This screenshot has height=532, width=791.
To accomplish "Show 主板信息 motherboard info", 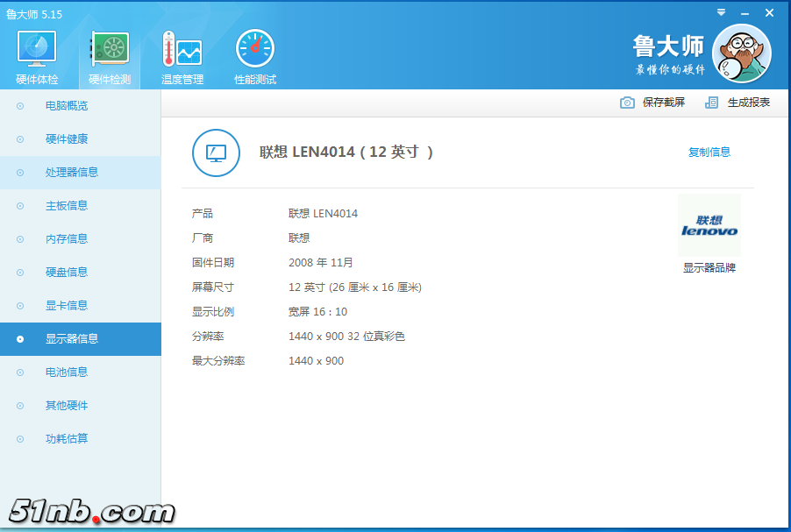I will point(67,206).
